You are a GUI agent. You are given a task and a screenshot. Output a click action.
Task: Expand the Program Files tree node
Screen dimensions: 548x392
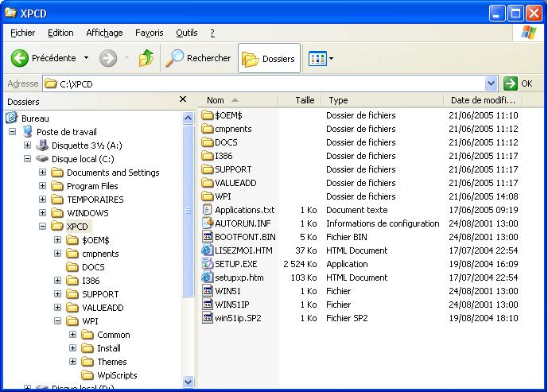(x=42, y=185)
